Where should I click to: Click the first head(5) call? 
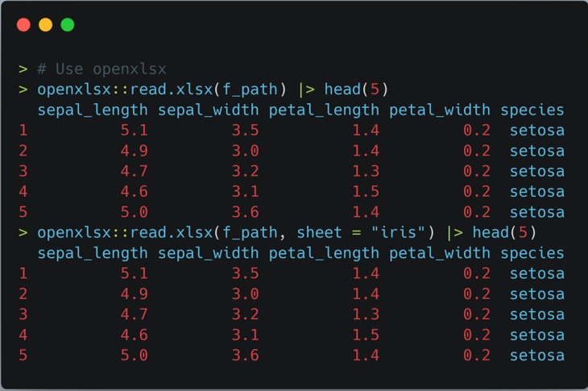point(356,89)
